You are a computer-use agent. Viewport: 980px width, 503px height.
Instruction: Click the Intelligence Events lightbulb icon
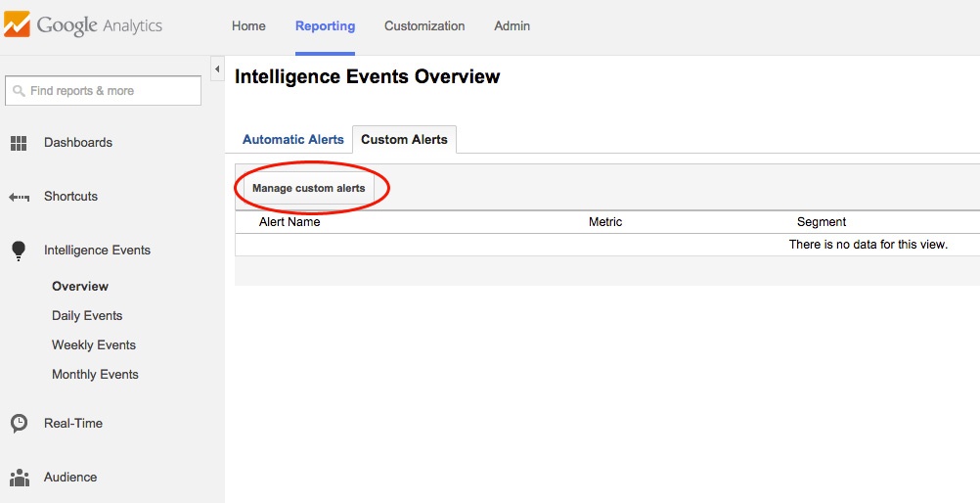[19, 251]
